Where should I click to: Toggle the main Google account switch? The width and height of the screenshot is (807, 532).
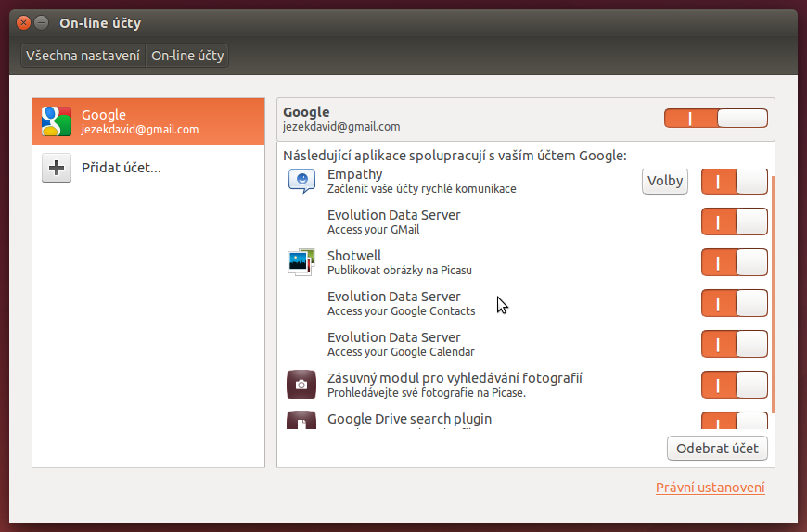(716, 119)
